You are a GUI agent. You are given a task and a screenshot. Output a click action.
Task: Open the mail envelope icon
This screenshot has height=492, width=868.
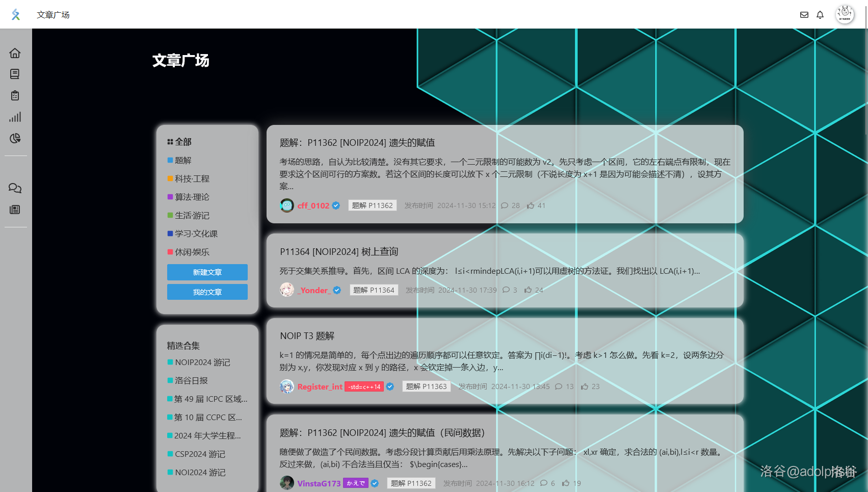click(804, 15)
